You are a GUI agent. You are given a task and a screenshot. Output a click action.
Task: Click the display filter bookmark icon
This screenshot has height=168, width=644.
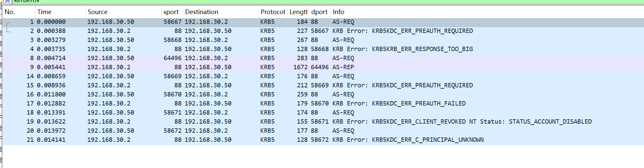click(7, 1)
